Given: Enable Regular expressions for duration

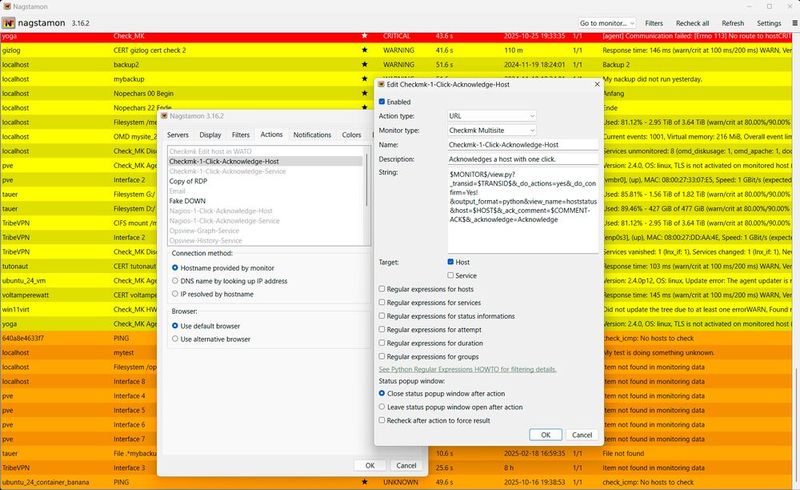Looking at the screenshot, I should pos(382,343).
